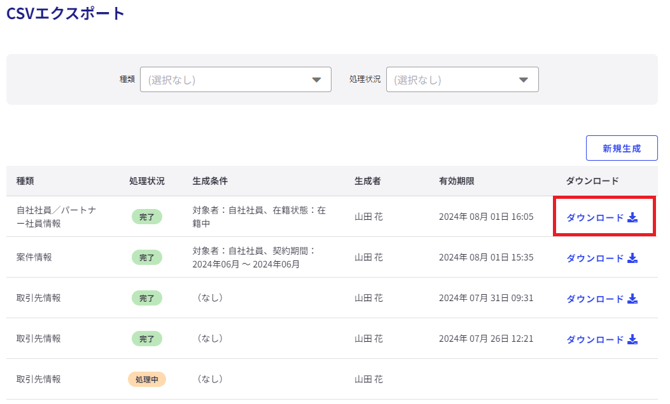Expand the 種類 filter dropdown arrow

click(317, 80)
